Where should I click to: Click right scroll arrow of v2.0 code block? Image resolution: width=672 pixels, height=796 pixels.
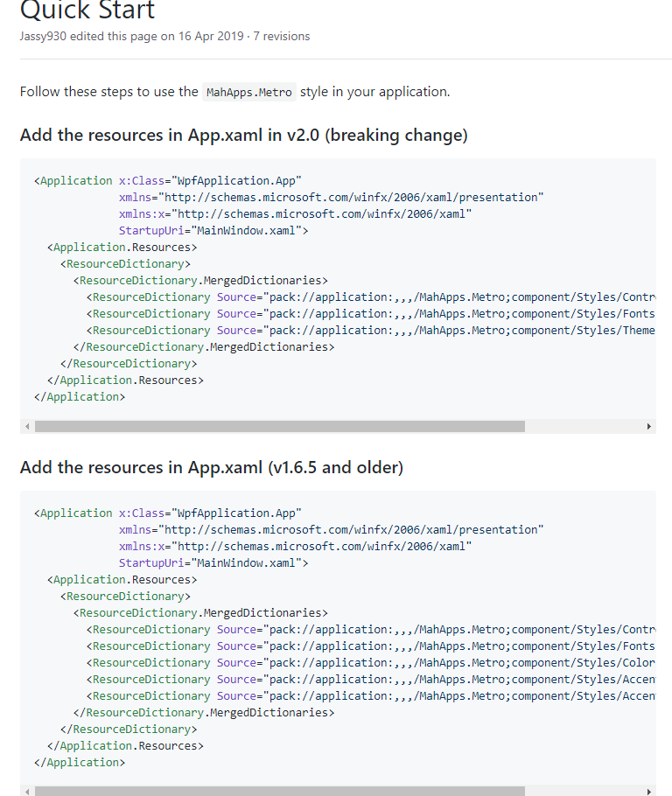[648, 427]
